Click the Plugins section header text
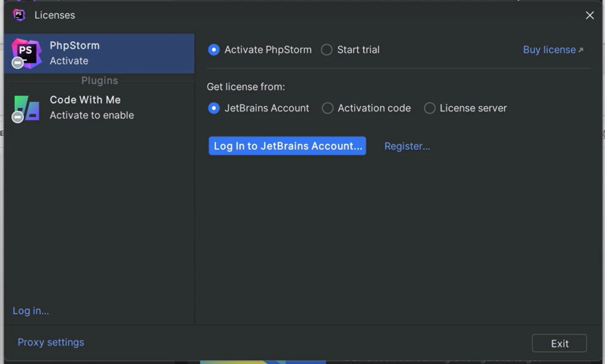The image size is (605, 364). point(100,80)
